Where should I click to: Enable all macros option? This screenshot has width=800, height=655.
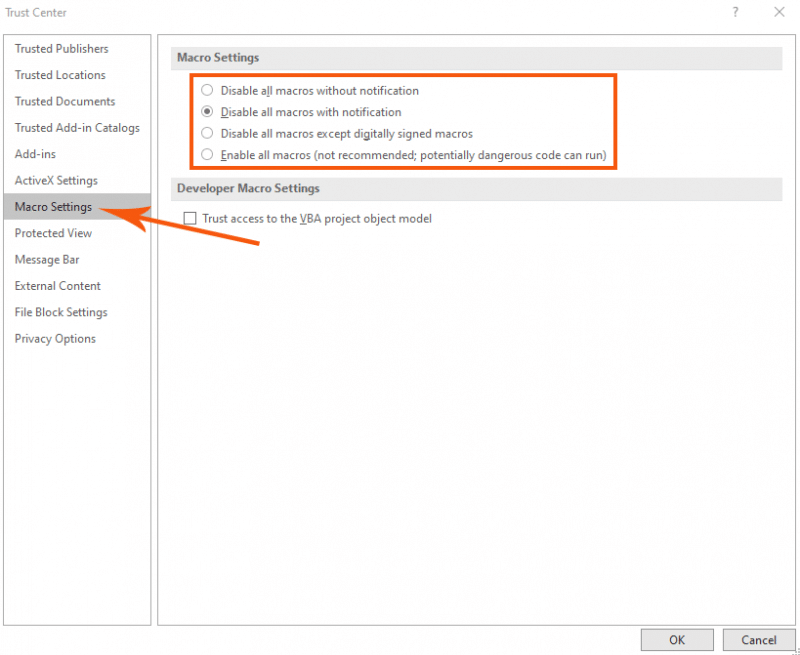click(x=207, y=155)
